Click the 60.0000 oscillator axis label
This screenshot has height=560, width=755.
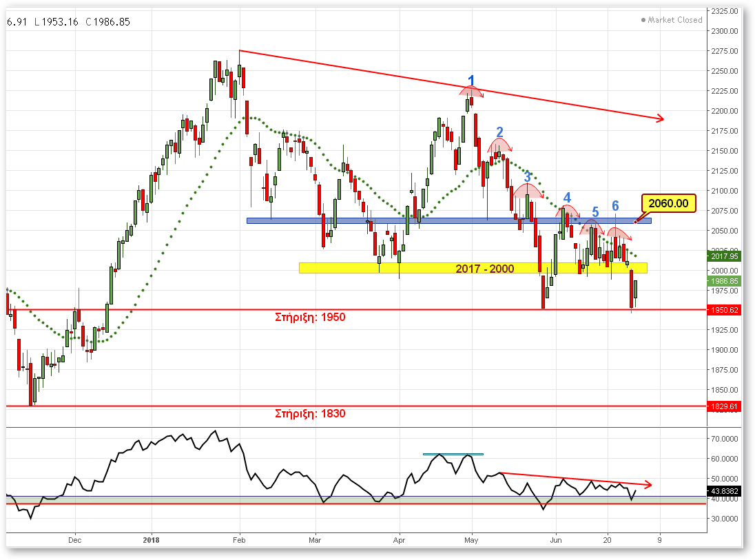[x=725, y=459]
